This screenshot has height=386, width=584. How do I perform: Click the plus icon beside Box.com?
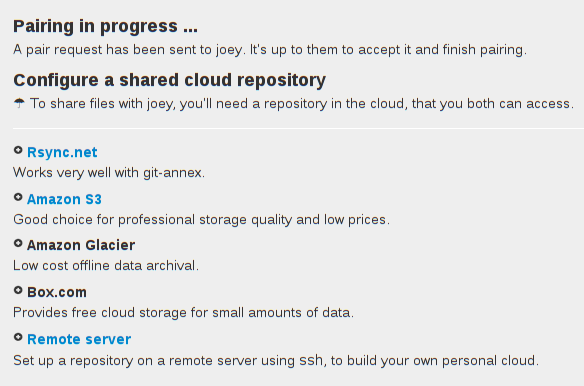coord(18,290)
